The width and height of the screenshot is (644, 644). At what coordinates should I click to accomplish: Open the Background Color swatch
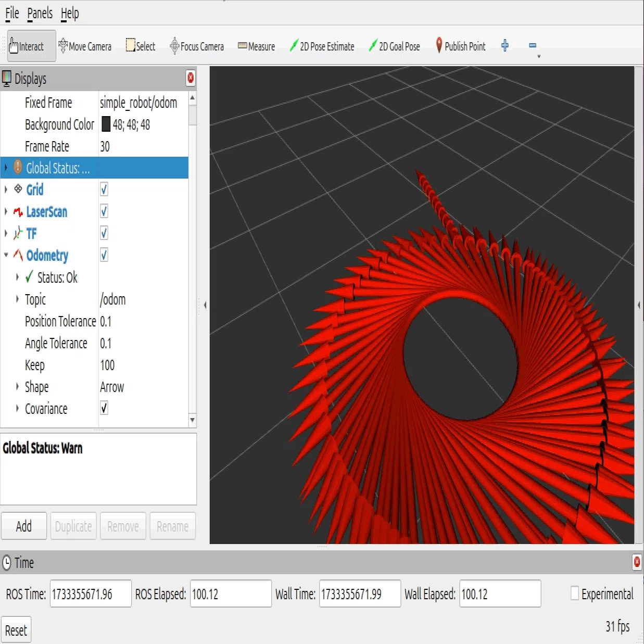click(106, 124)
